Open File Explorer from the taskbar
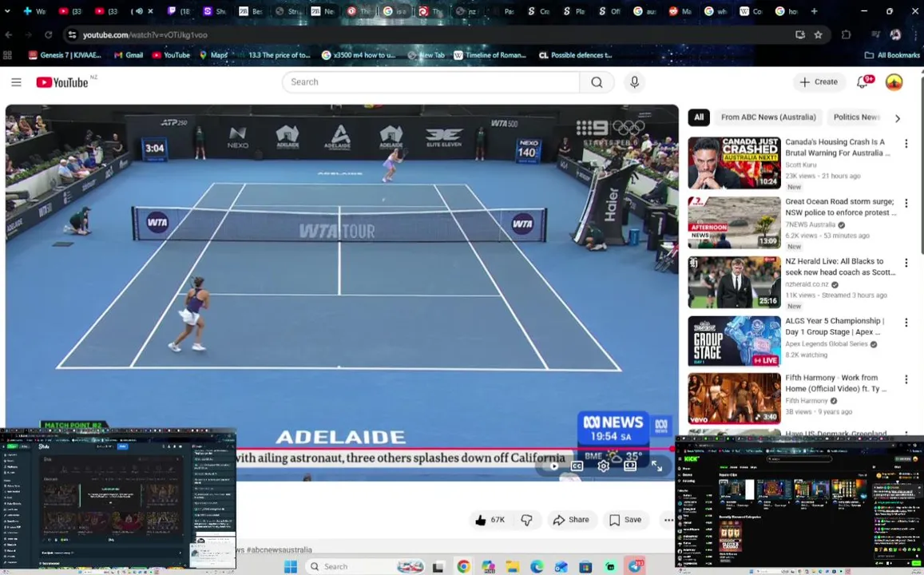The width and height of the screenshot is (924, 575). pyautogui.click(x=512, y=567)
